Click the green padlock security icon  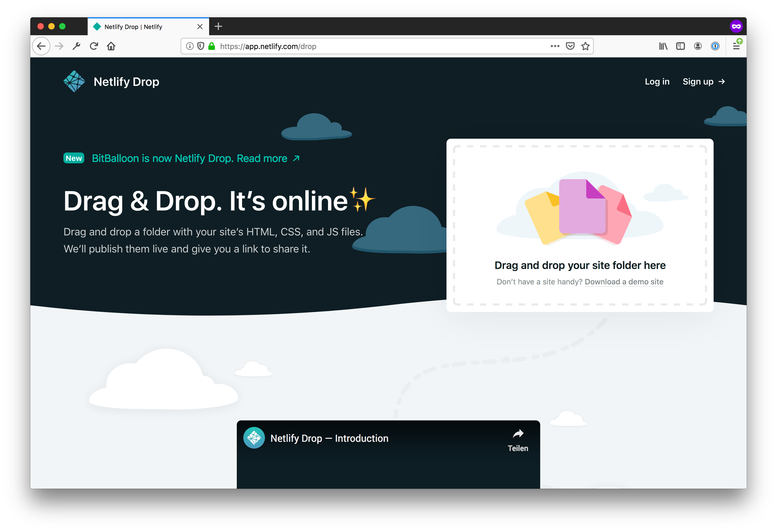coord(211,46)
